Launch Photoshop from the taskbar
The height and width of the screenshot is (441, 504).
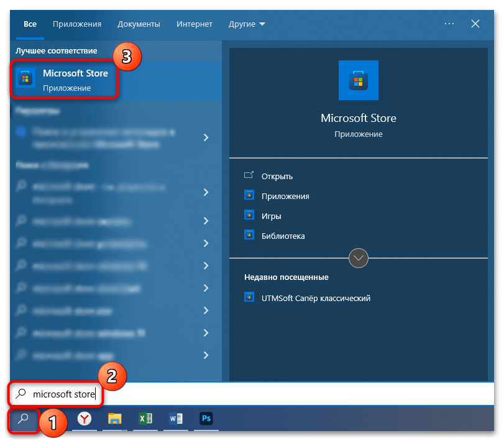pos(206,419)
